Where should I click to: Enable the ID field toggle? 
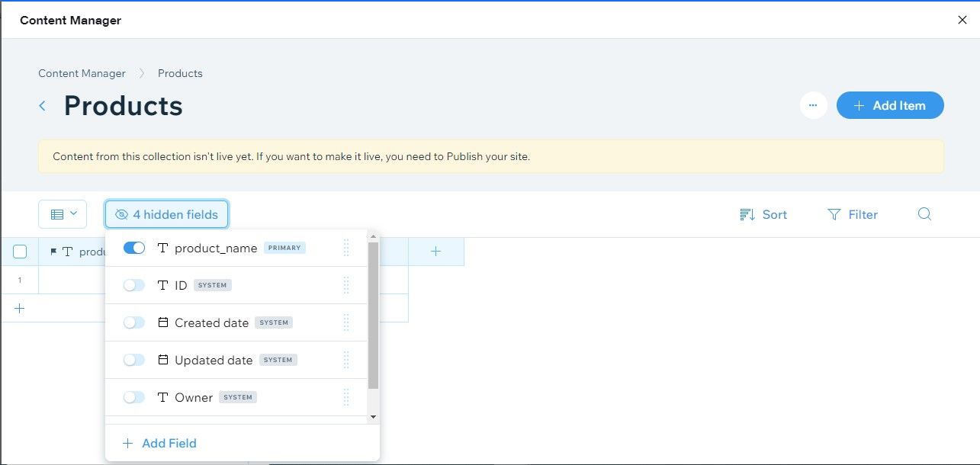coord(133,284)
